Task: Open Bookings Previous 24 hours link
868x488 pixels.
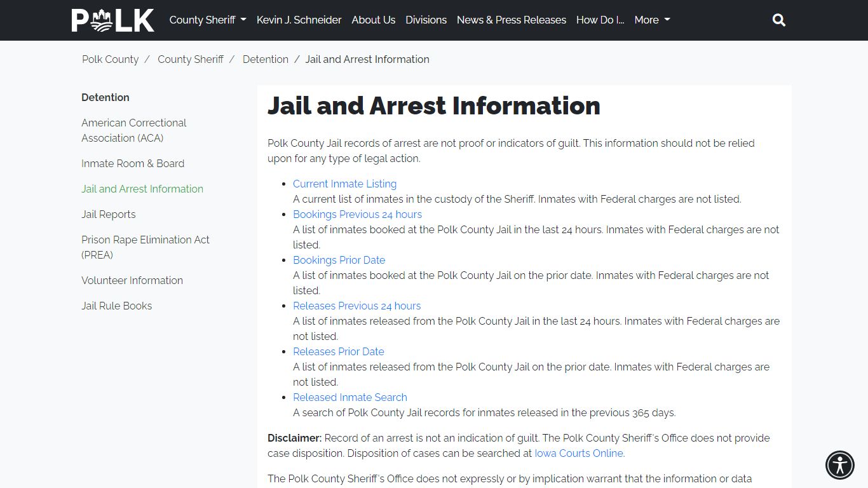Action: [x=358, y=214]
